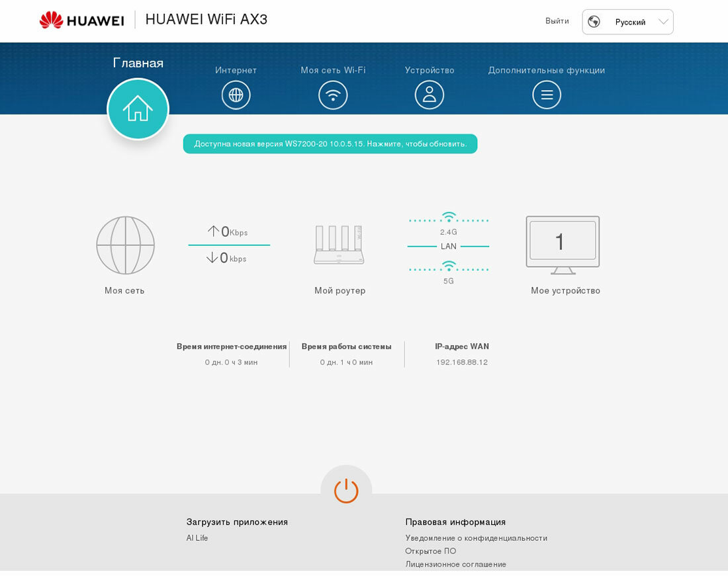Open the Моя сеть Wi-Fi icon
The width and height of the screenshot is (728, 576).
(333, 95)
